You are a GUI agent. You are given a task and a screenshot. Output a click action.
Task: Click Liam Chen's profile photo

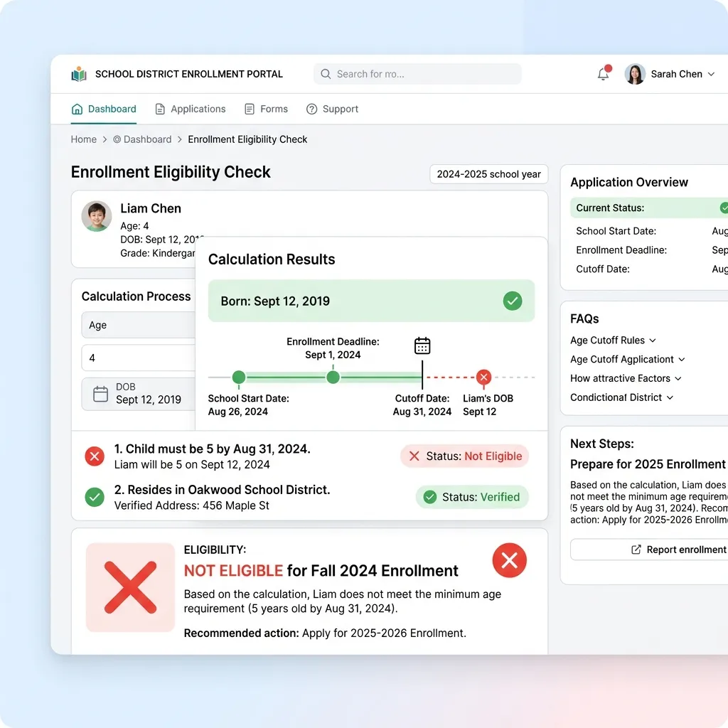tap(97, 216)
